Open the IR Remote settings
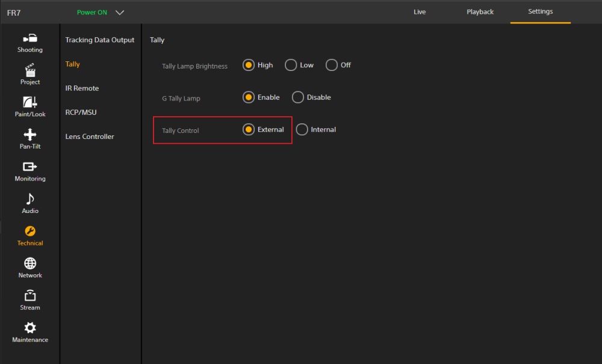 pyautogui.click(x=82, y=88)
